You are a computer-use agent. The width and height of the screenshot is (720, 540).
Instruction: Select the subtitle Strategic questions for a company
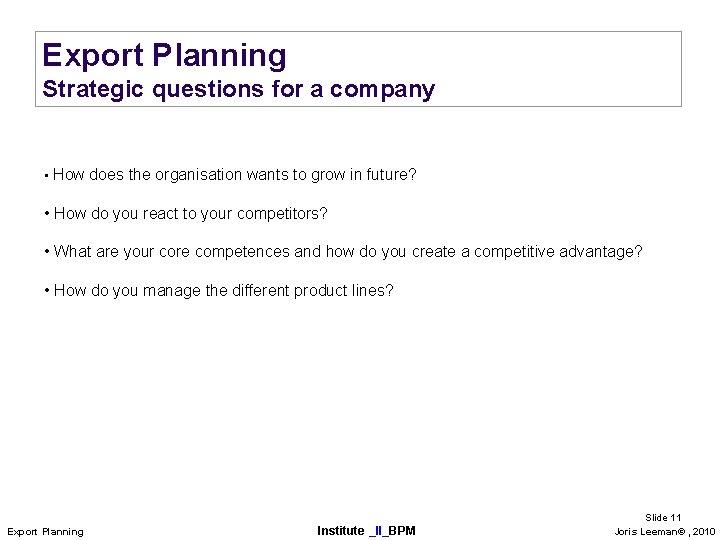(x=238, y=89)
